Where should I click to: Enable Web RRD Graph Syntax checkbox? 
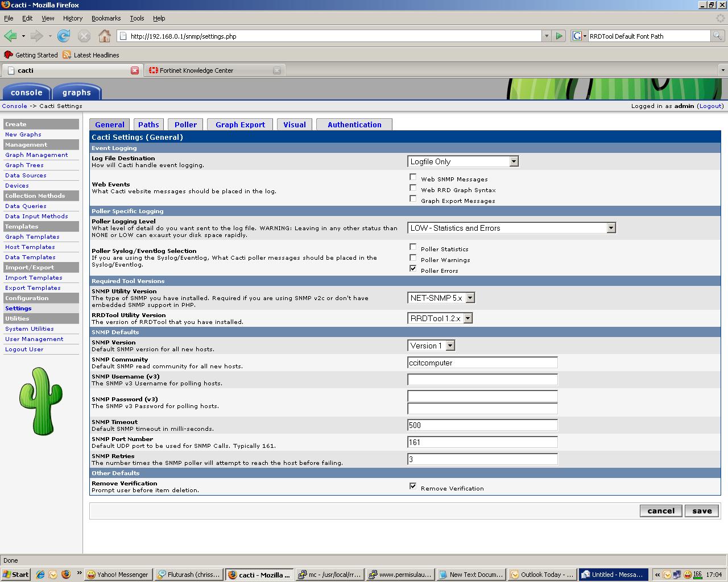413,188
